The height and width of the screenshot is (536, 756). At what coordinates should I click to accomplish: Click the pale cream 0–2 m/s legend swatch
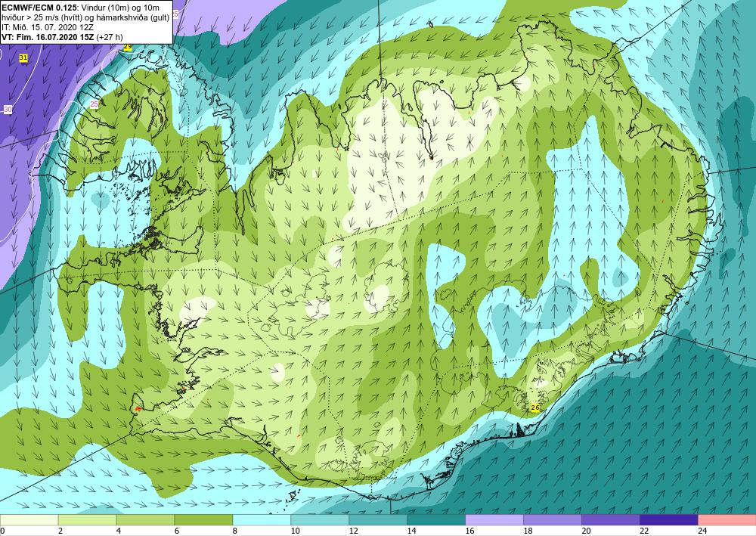click(29, 520)
